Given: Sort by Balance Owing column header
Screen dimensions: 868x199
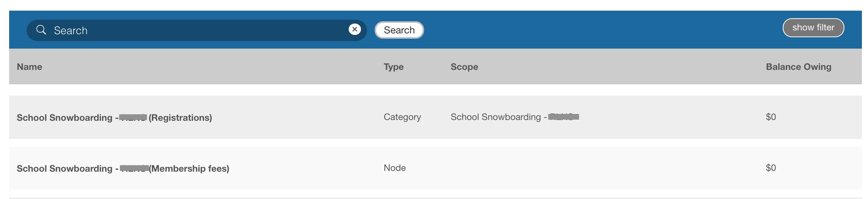Looking at the screenshot, I should (798, 67).
